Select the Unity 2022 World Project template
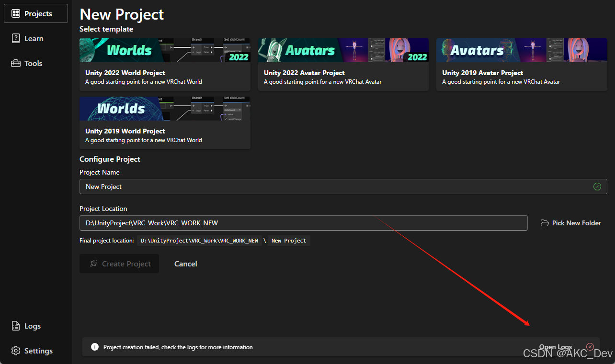This screenshot has width=615, height=364. coord(165,64)
